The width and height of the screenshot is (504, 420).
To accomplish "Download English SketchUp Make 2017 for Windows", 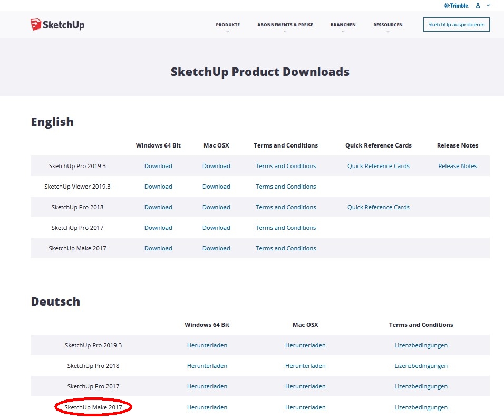I will (x=158, y=248).
